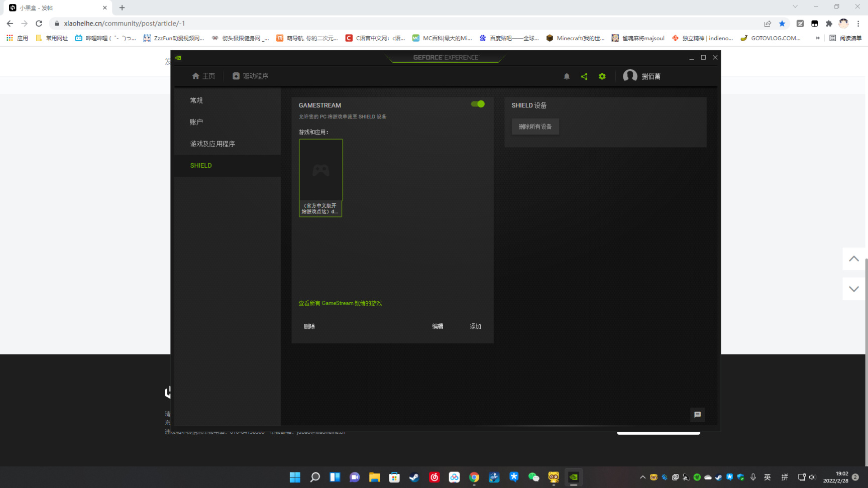Image resolution: width=868 pixels, height=488 pixels.
Task: Show hidden system tray icons
Action: (x=642, y=477)
